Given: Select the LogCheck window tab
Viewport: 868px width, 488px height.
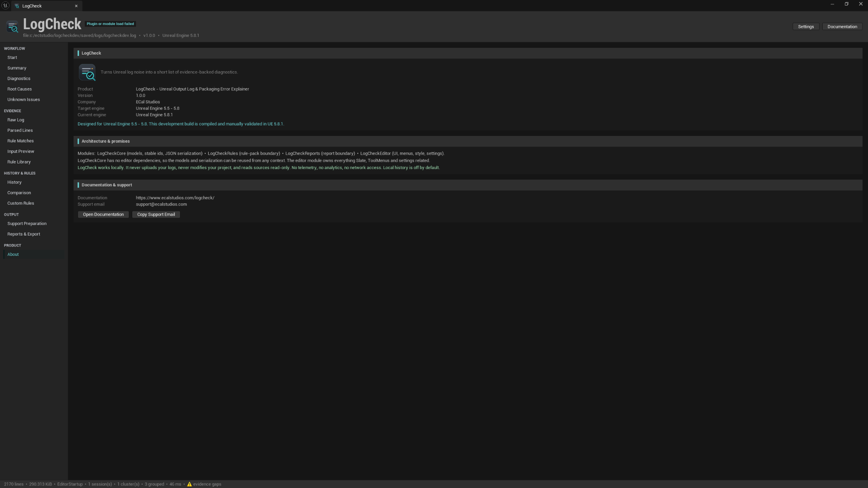Looking at the screenshot, I should [47, 6].
